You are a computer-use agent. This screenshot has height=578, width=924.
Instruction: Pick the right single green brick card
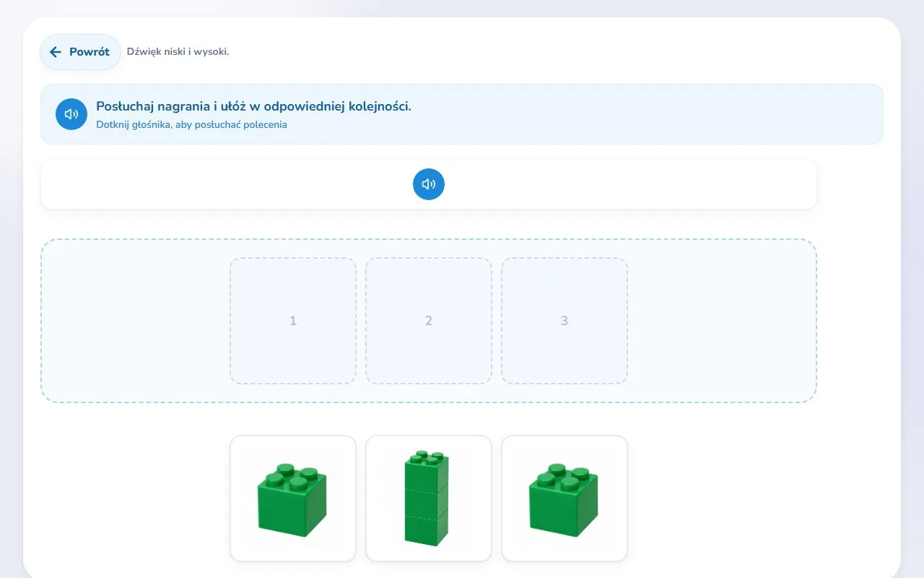point(565,499)
